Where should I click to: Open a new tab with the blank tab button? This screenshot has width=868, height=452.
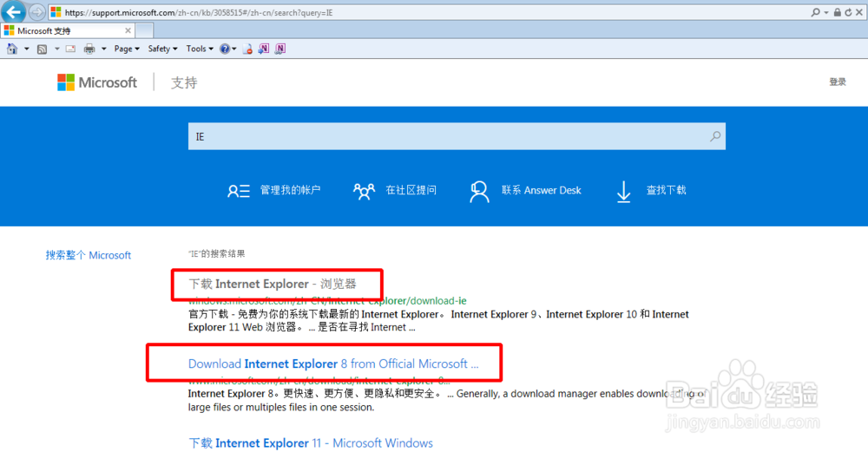[x=144, y=31]
